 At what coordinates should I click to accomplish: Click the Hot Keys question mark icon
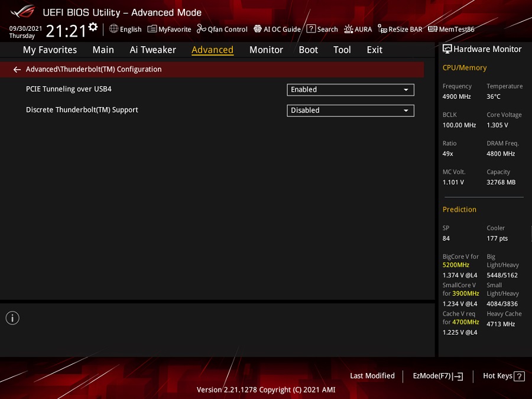click(x=519, y=377)
